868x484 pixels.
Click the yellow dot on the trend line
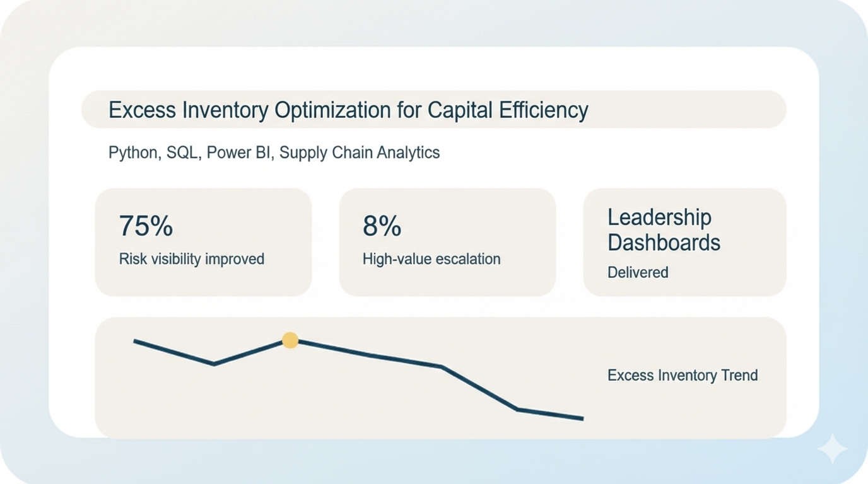click(x=290, y=340)
